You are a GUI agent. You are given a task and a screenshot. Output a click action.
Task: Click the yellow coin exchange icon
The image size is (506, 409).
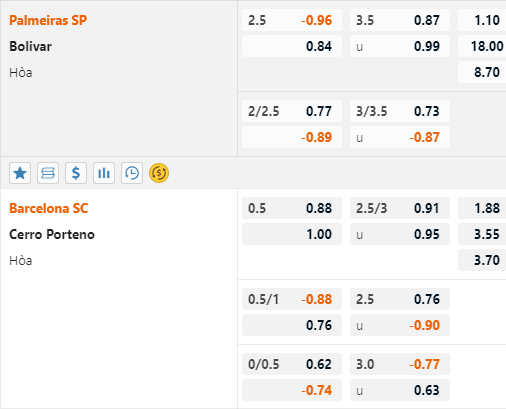coord(159,173)
